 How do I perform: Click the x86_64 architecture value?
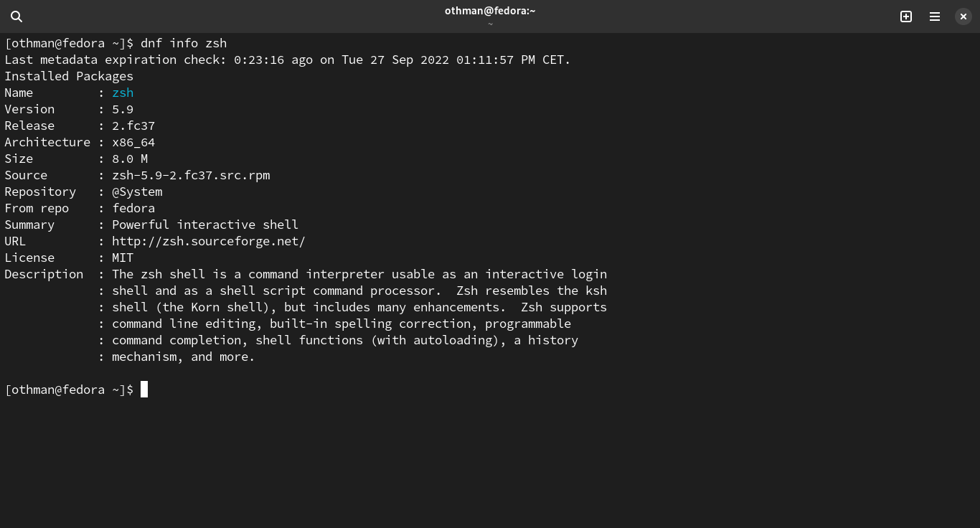click(133, 142)
